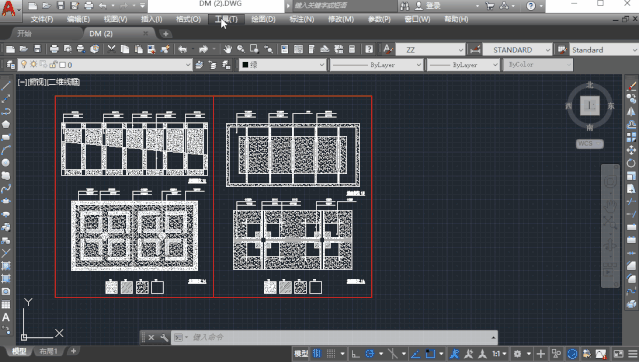Screen dimensions: 639x362
Task: Toggle polar tracking in status bar
Action: click(370, 353)
